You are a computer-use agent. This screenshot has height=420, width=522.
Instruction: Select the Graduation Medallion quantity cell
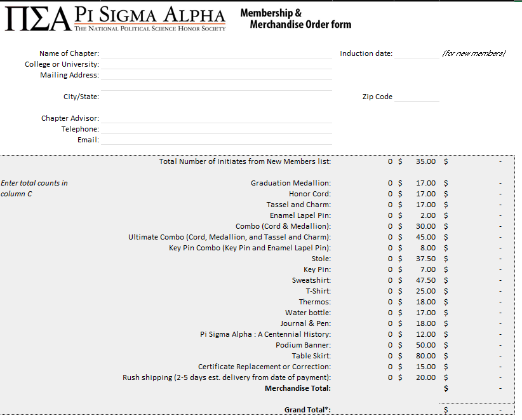[x=363, y=183]
